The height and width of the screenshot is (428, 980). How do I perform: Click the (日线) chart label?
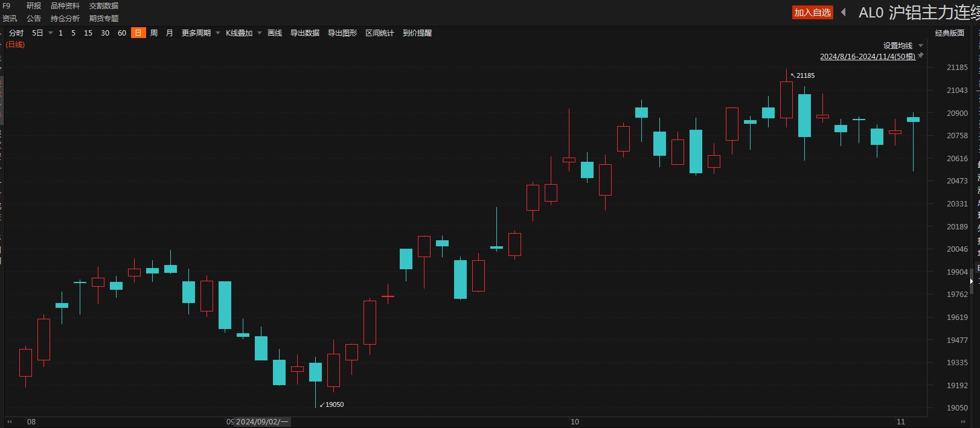click(15, 45)
